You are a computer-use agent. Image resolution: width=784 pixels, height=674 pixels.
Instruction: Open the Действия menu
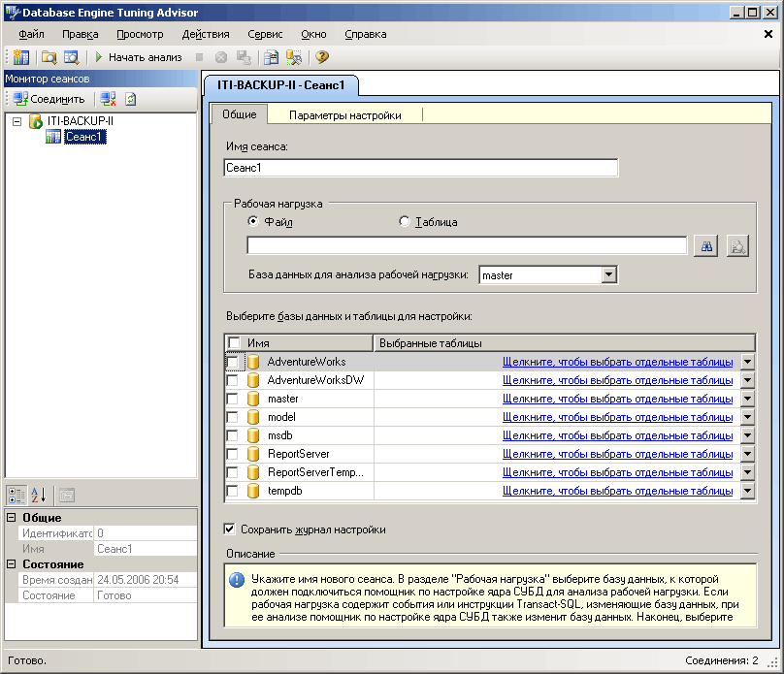tap(205, 34)
